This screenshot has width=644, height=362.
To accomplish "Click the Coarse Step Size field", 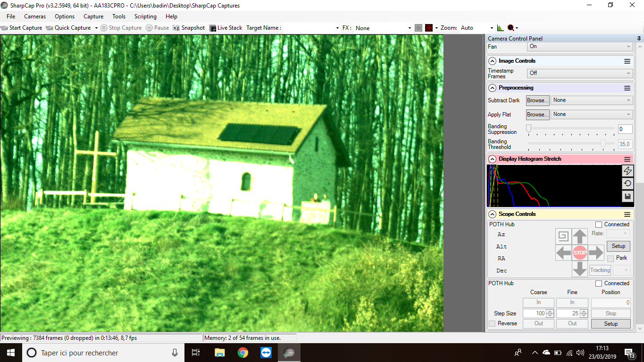I will tap(535, 313).
